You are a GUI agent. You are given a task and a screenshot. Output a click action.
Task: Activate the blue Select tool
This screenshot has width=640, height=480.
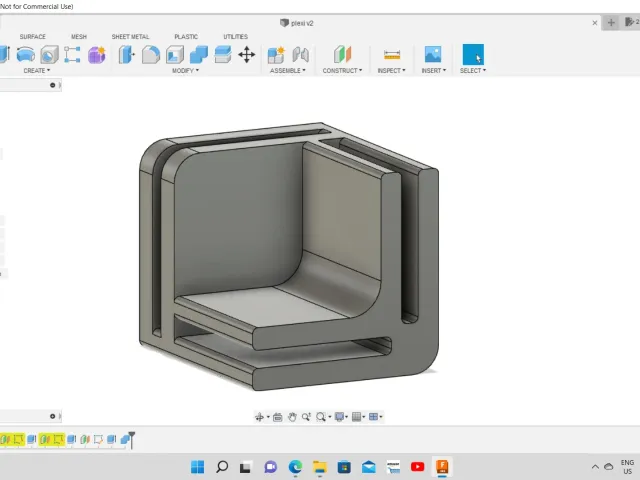[x=473, y=54]
